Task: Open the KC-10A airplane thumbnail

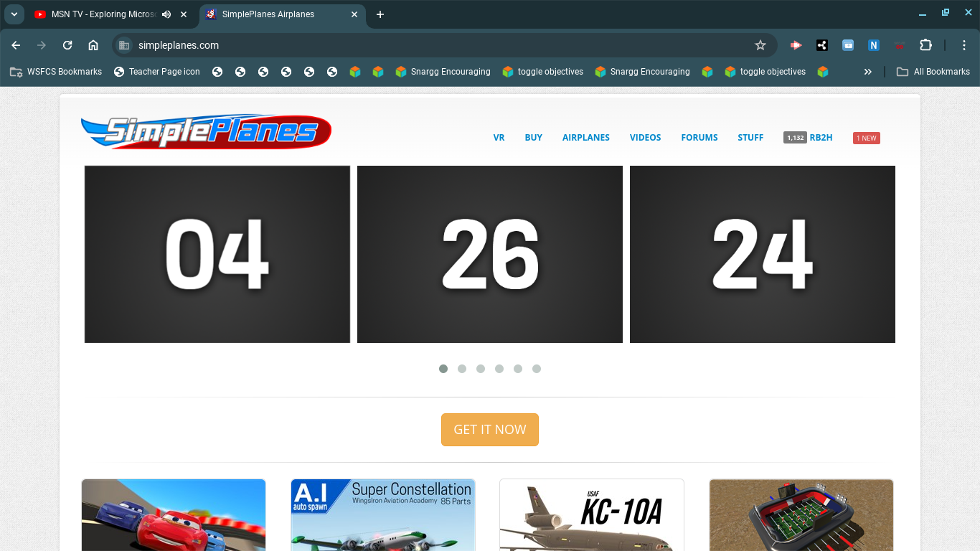Action: (592, 515)
